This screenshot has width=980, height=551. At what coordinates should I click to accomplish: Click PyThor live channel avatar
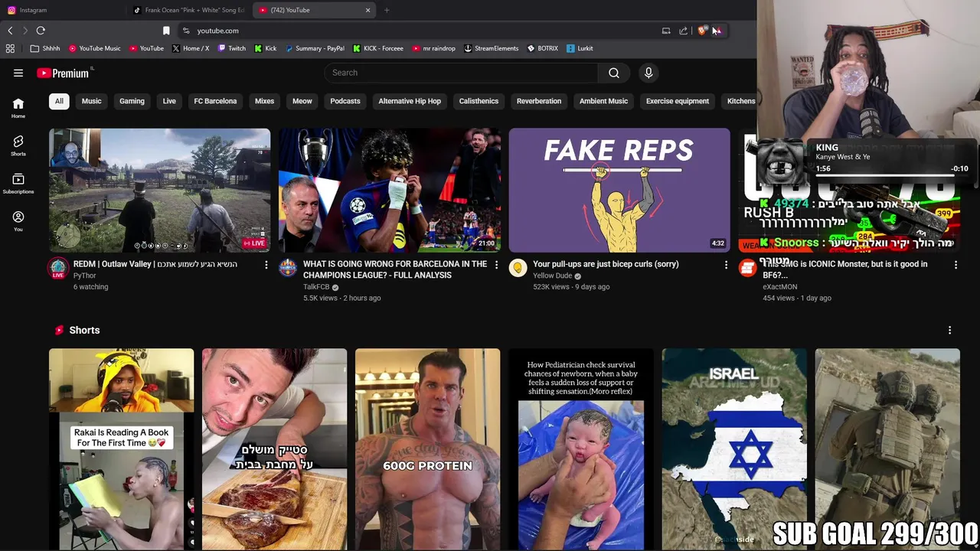[58, 268]
